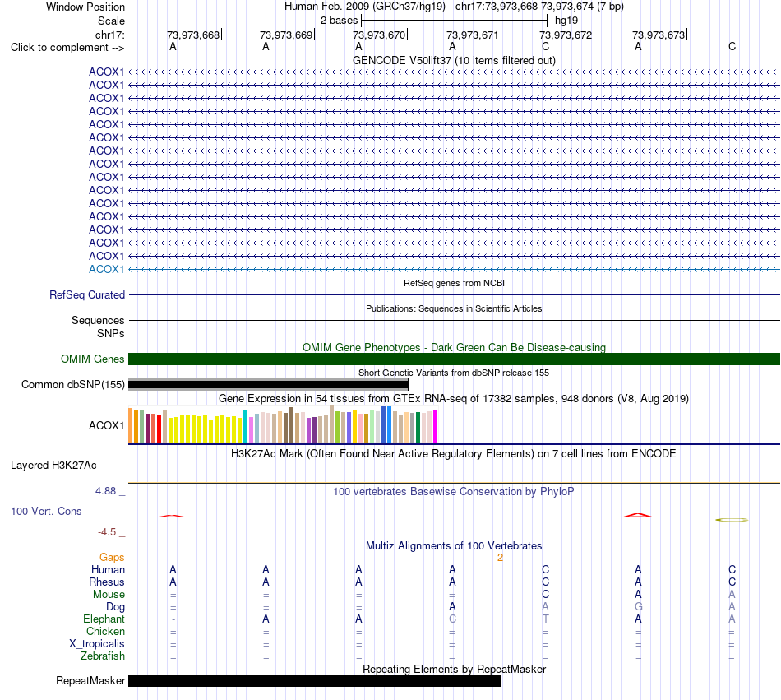781x700 pixels.
Task: Click the orange 'Gaps' row label
Action: click(112, 557)
